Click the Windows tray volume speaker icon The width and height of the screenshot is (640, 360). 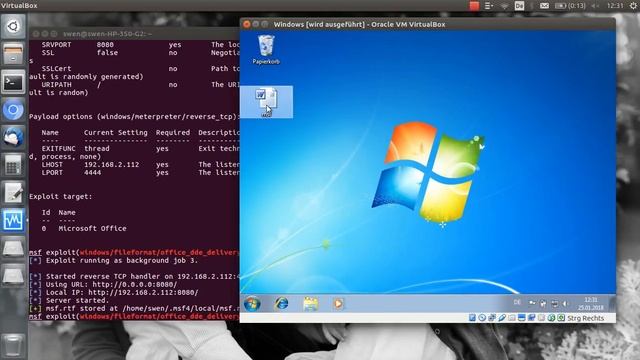point(565,303)
